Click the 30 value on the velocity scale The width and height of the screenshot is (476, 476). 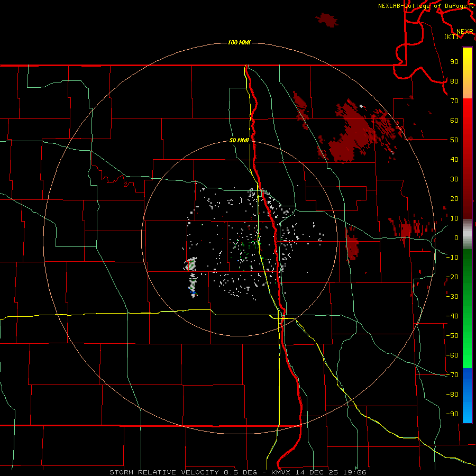pos(454,179)
